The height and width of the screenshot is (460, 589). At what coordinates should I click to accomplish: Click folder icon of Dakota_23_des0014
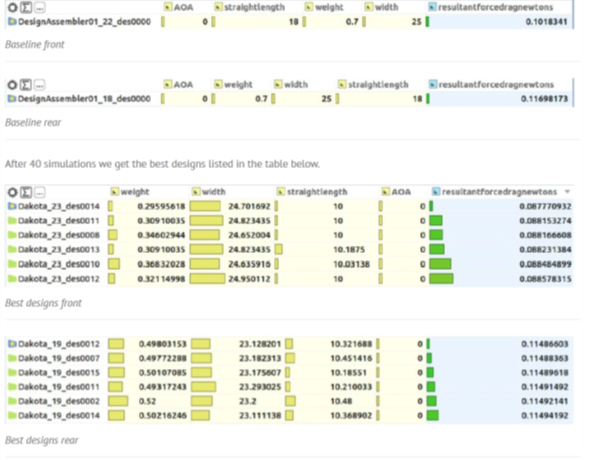(12, 206)
